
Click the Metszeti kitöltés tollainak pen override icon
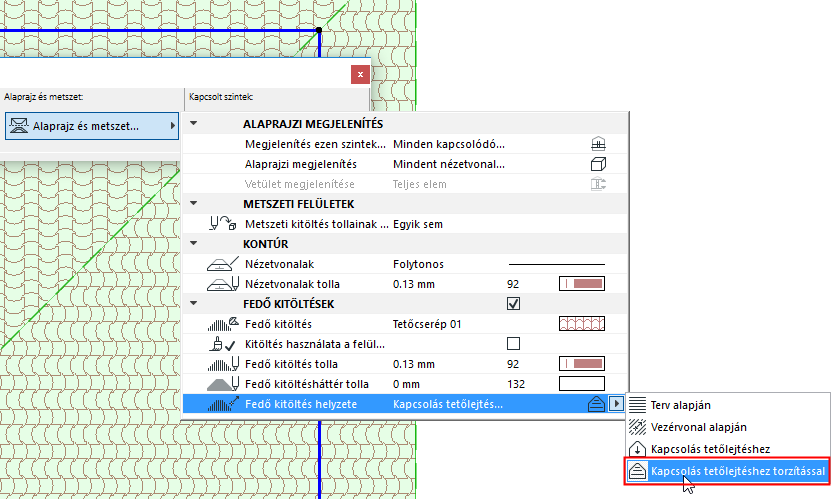tap(222, 224)
